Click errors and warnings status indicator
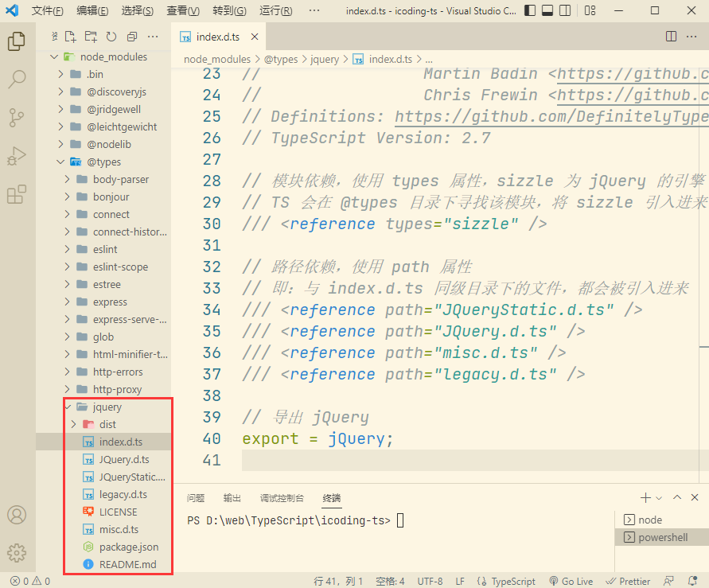This screenshot has height=588, width=709. point(30,581)
